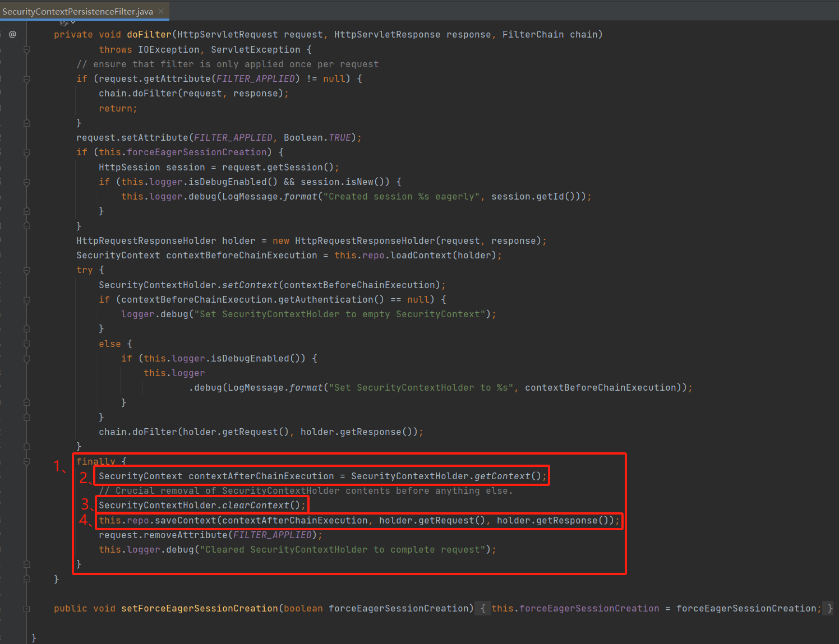839x644 pixels.
Task: Click the 'boolean' parameter type keyword
Action: tap(303, 609)
